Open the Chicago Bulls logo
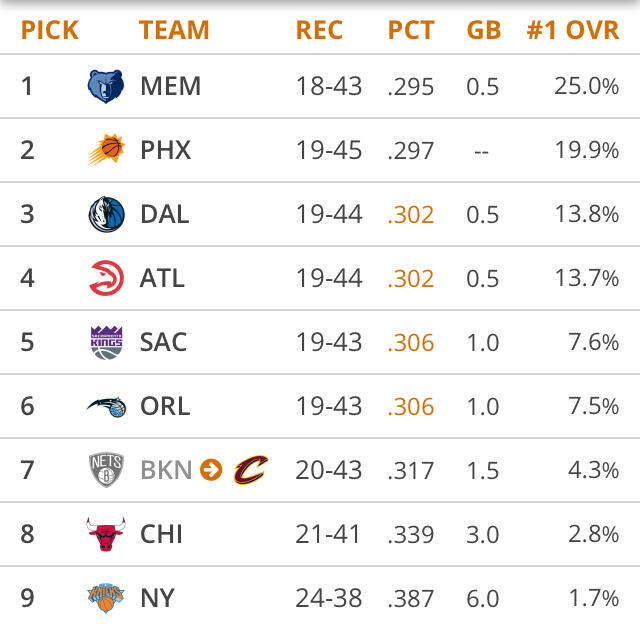This screenshot has width=640, height=626. coord(105,534)
